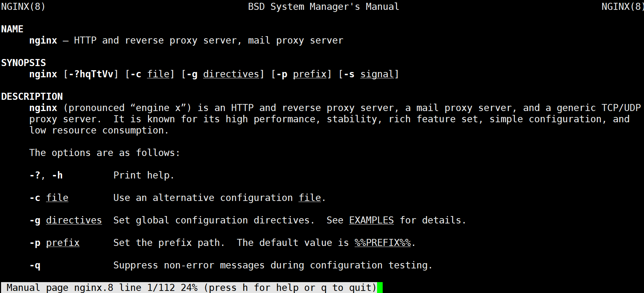Click underlined 'signal' argument in synopsis
This screenshot has width=644, height=293.
coord(377,74)
